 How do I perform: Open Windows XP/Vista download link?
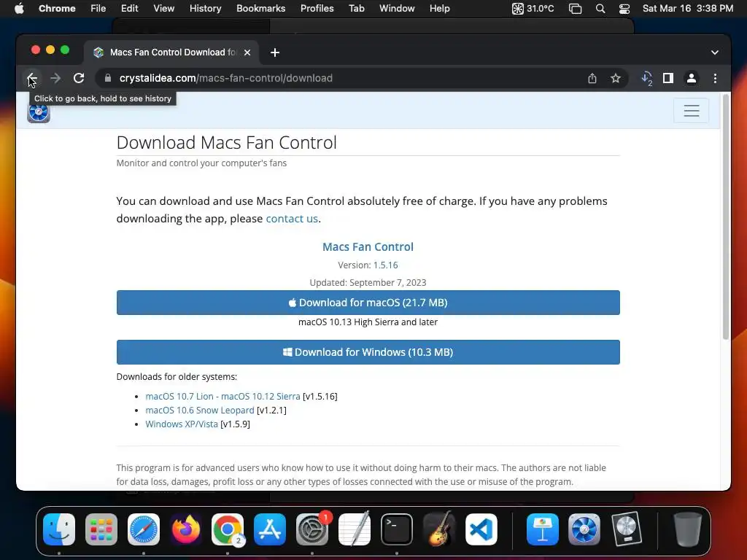coord(182,424)
